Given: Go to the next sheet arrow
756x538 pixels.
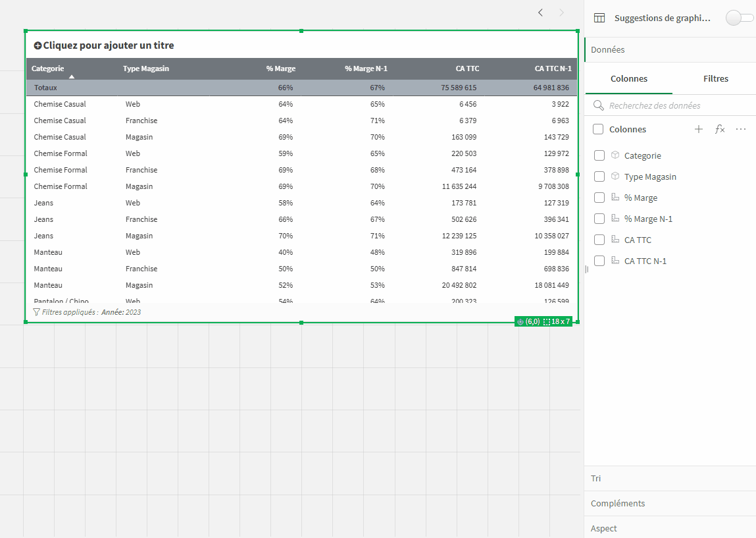Looking at the screenshot, I should click(x=561, y=13).
